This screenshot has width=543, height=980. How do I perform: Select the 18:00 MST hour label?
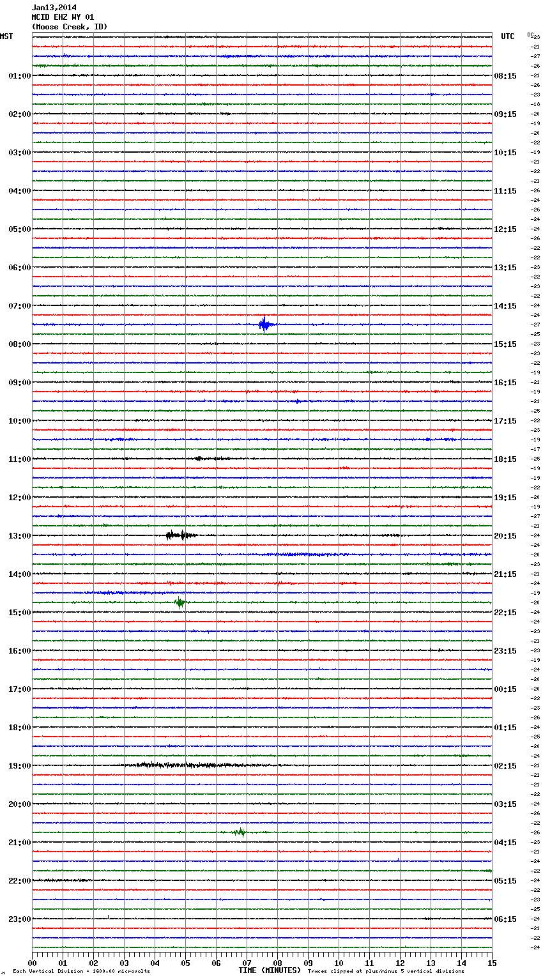[20, 728]
